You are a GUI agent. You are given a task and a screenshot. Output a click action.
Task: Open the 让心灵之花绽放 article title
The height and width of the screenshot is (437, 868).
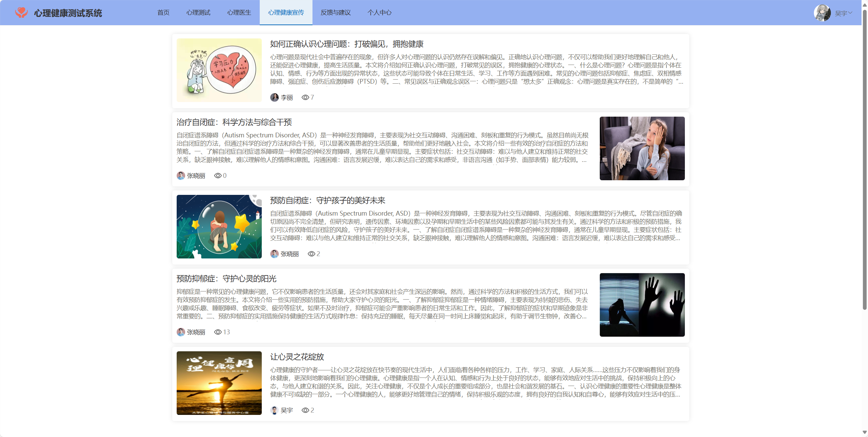coord(297,357)
